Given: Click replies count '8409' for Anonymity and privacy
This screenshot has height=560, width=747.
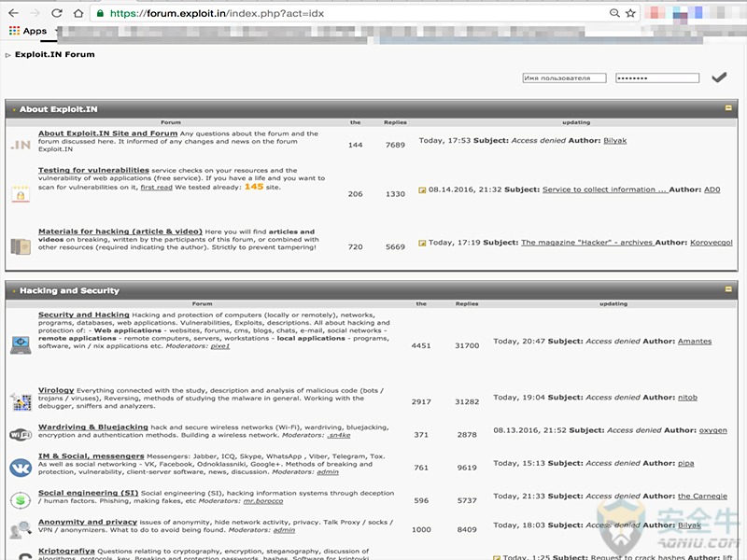Looking at the screenshot, I should [467, 529].
